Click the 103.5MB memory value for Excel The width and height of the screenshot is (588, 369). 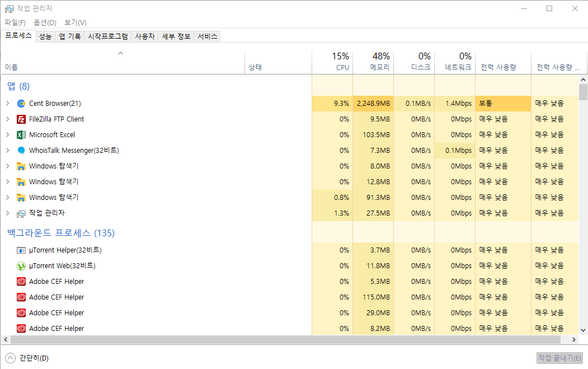point(376,135)
